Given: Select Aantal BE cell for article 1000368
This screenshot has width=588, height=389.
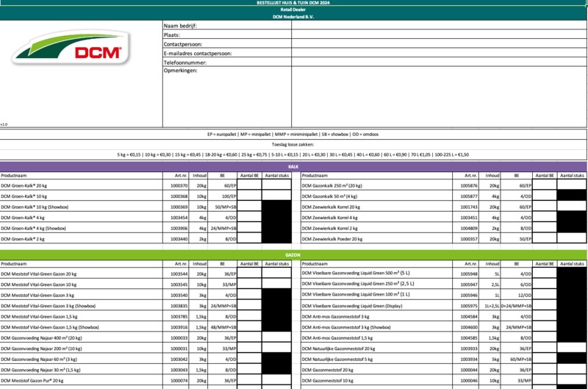Looking at the screenshot, I should 249,196.
